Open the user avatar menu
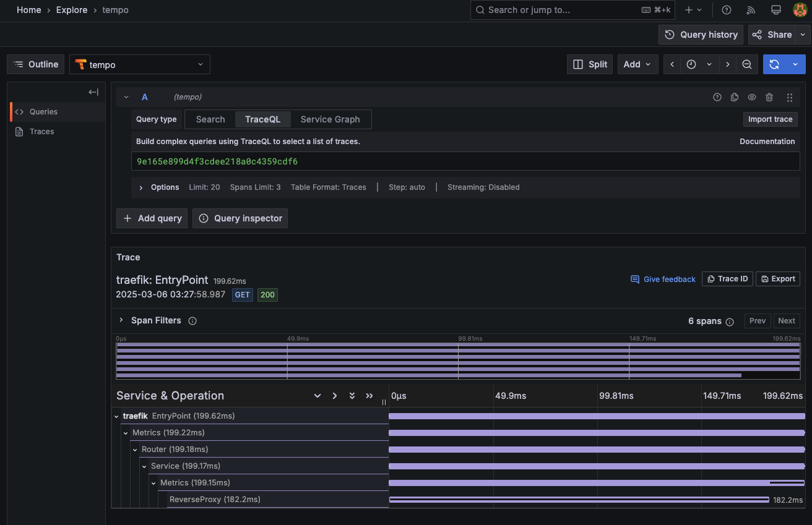Viewport: 812px width, 525px height. click(x=800, y=10)
